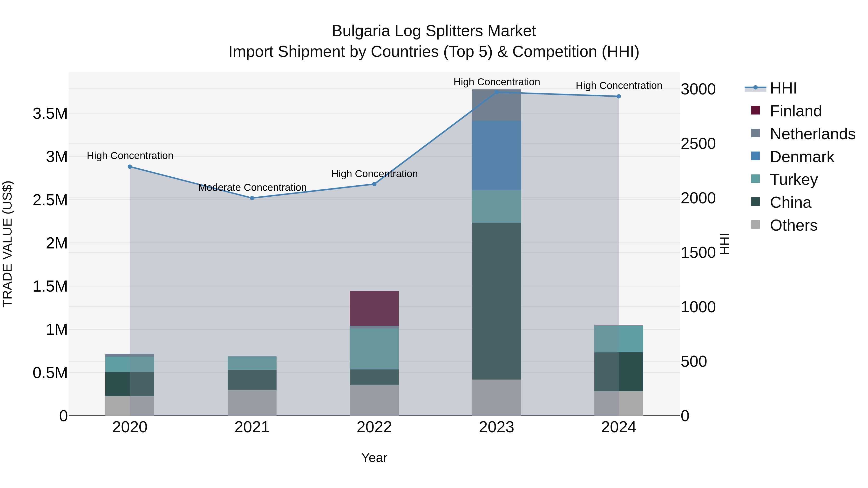The width and height of the screenshot is (868, 488).
Task: Click the 'Bulgaria Log Splitters Market' title
Action: pyautogui.click(x=434, y=31)
